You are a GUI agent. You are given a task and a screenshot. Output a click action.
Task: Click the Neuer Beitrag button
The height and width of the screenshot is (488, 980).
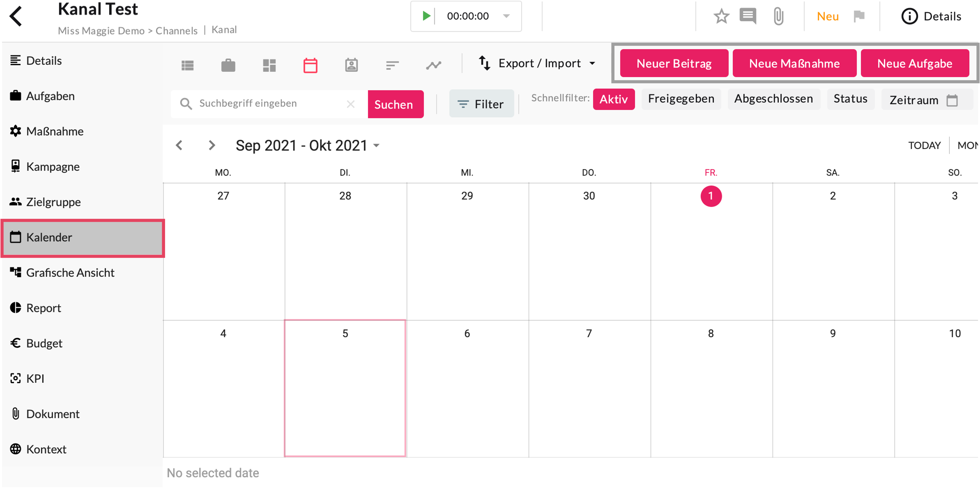tap(674, 63)
